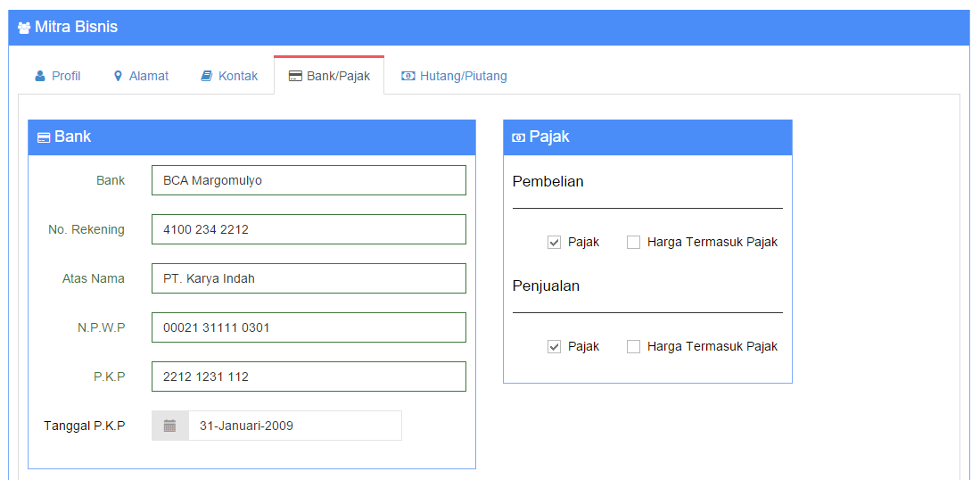
Task: Click the Bank/Pajak credit card tab icon
Action: pyautogui.click(x=295, y=76)
